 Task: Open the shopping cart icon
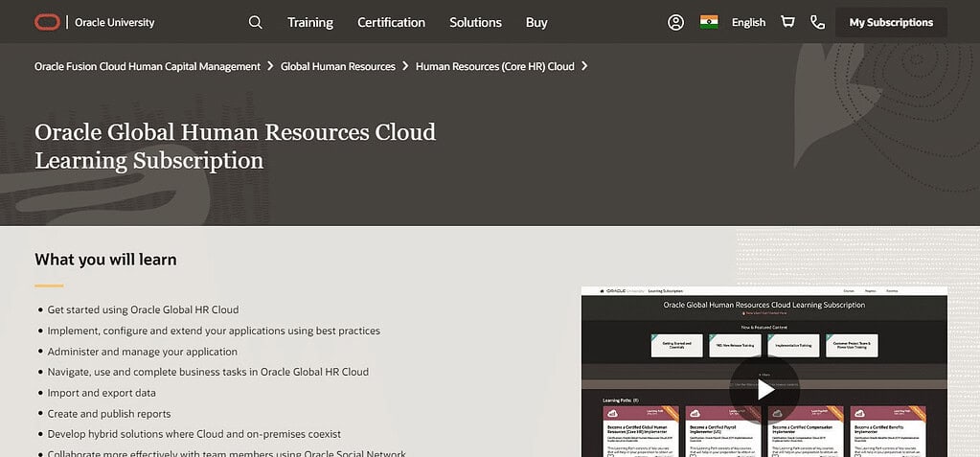[x=788, y=22]
